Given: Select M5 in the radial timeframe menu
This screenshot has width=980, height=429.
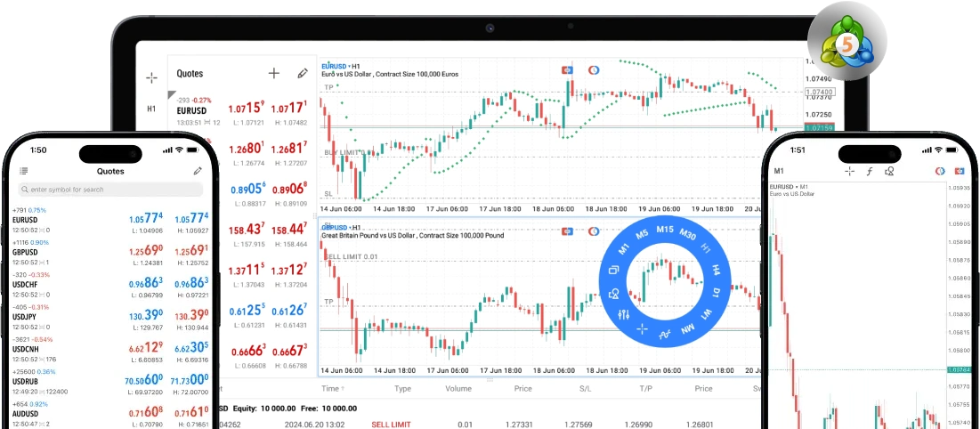Looking at the screenshot, I should [x=642, y=235].
